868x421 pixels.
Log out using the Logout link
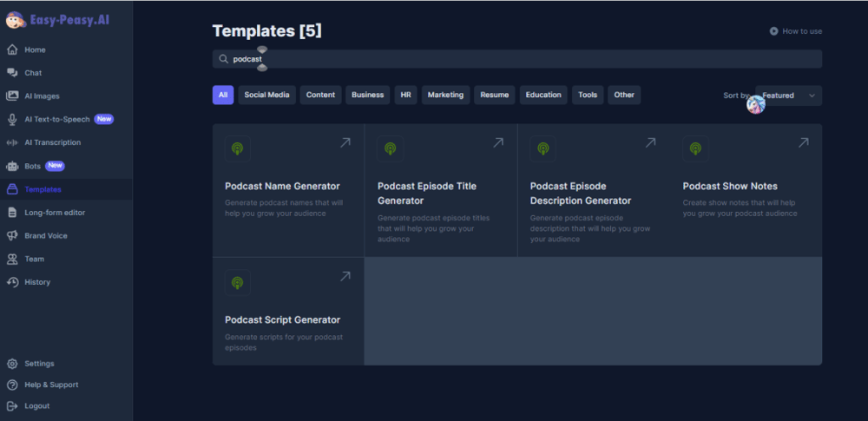tap(36, 406)
